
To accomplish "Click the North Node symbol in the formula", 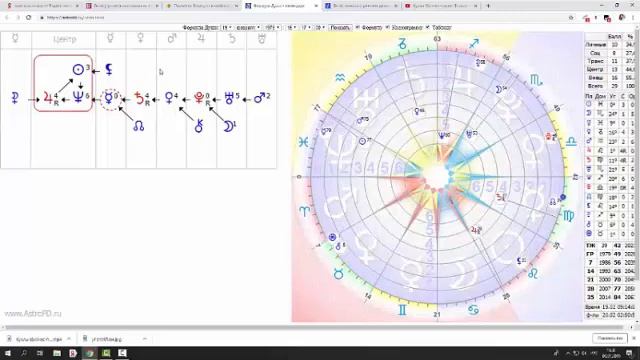I will click(138, 126).
